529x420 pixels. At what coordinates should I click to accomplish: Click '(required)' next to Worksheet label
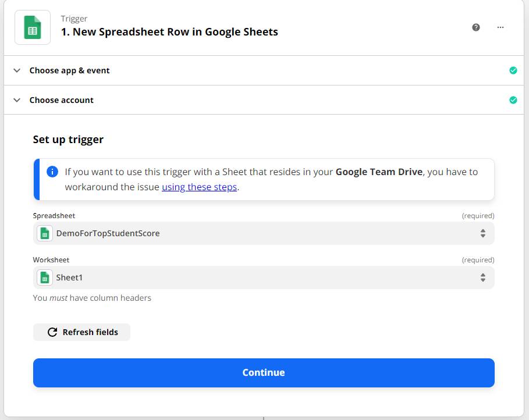[478, 260]
